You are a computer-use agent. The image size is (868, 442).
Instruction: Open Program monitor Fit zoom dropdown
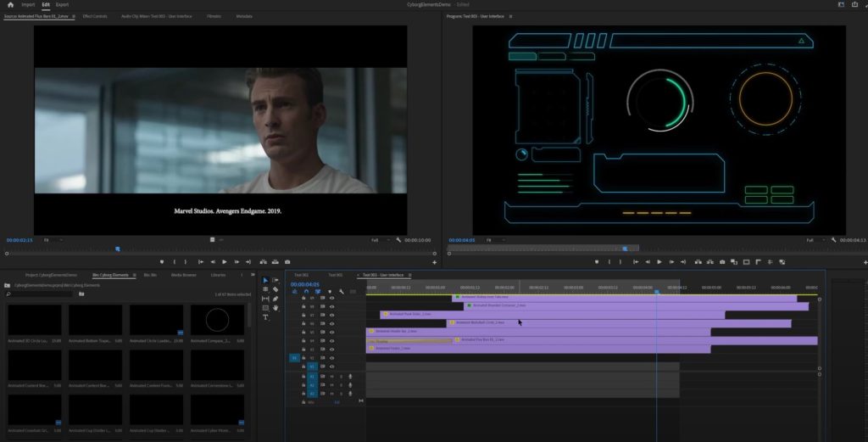point(495,240)
